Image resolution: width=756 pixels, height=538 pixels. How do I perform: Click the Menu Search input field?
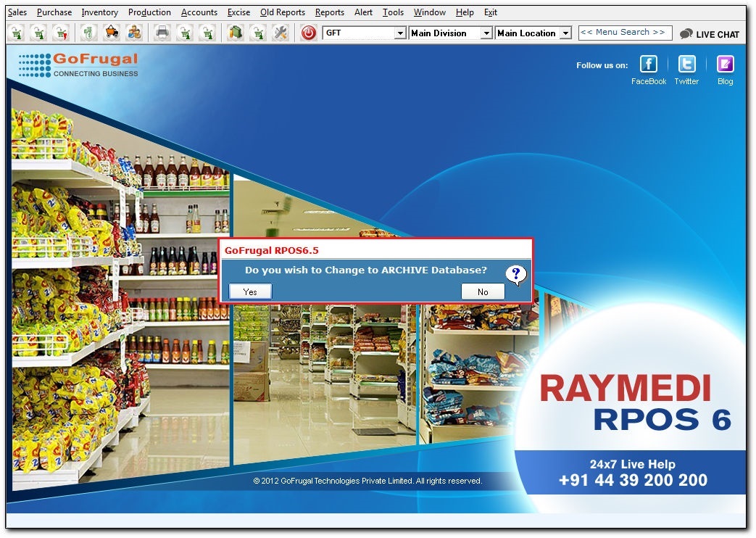point(625,33)
